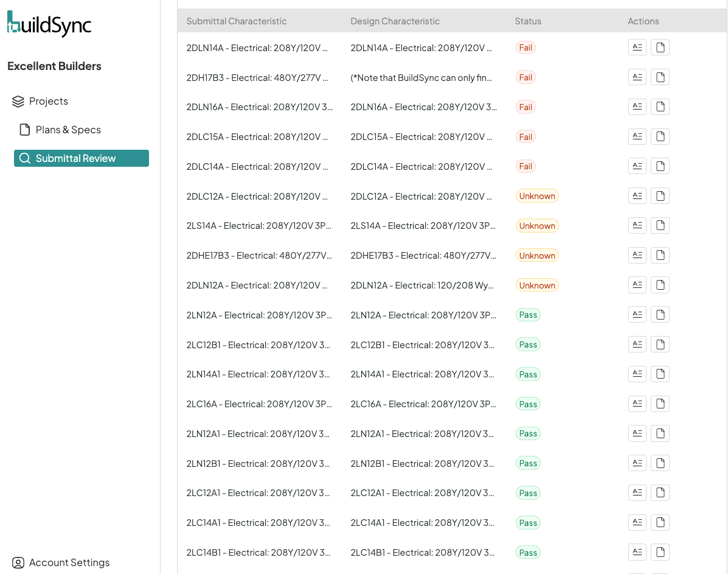View text details icon for 2LC14A1 row
The height and width of the screenshot is (574, 728).
[x=637, y=523]
